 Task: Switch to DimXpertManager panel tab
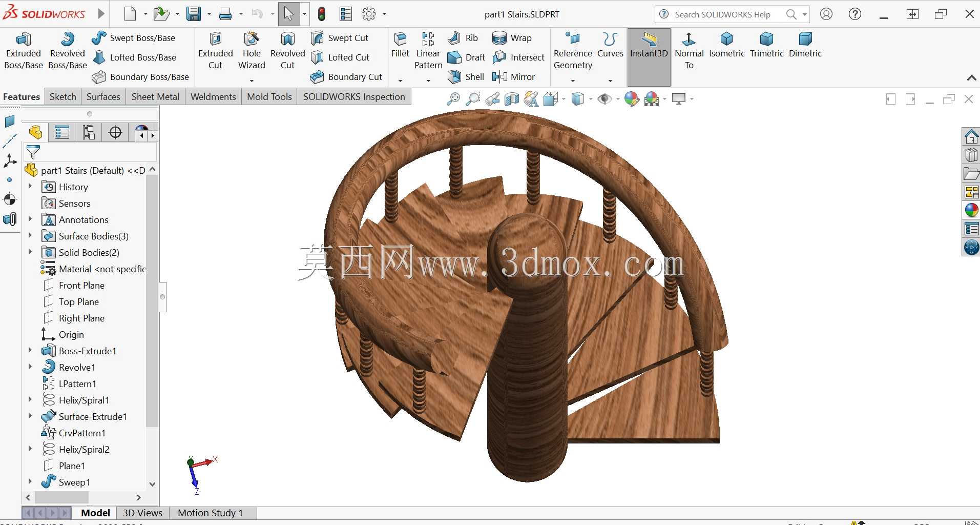pyautogui.click(x=115, y=133)
